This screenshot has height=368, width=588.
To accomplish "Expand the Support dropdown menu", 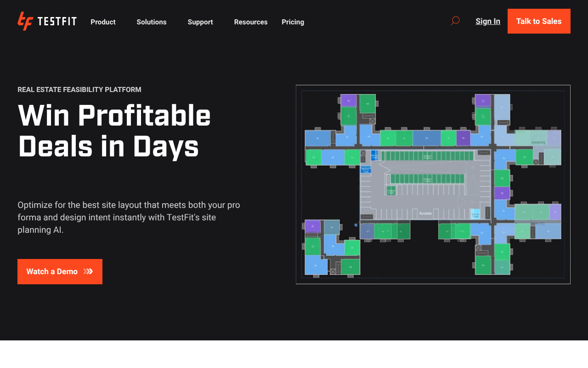I will (200, 22).
